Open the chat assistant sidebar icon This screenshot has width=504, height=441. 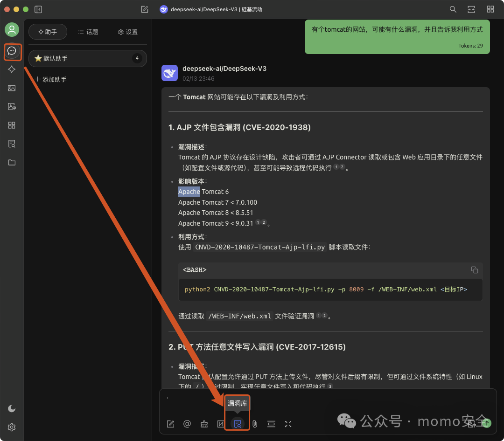pos(12,51)
